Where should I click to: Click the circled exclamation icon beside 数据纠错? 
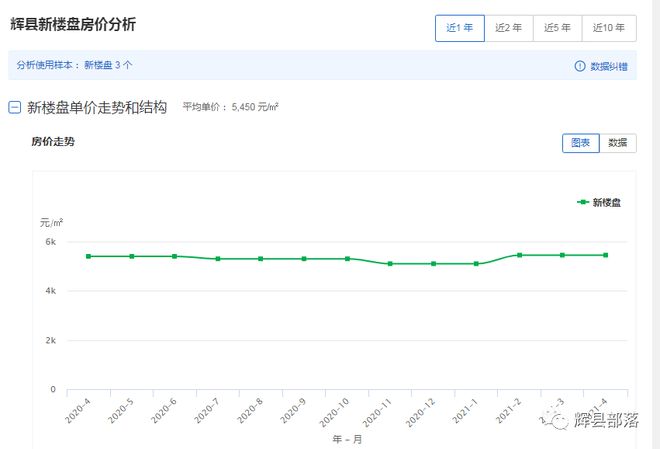579,66
